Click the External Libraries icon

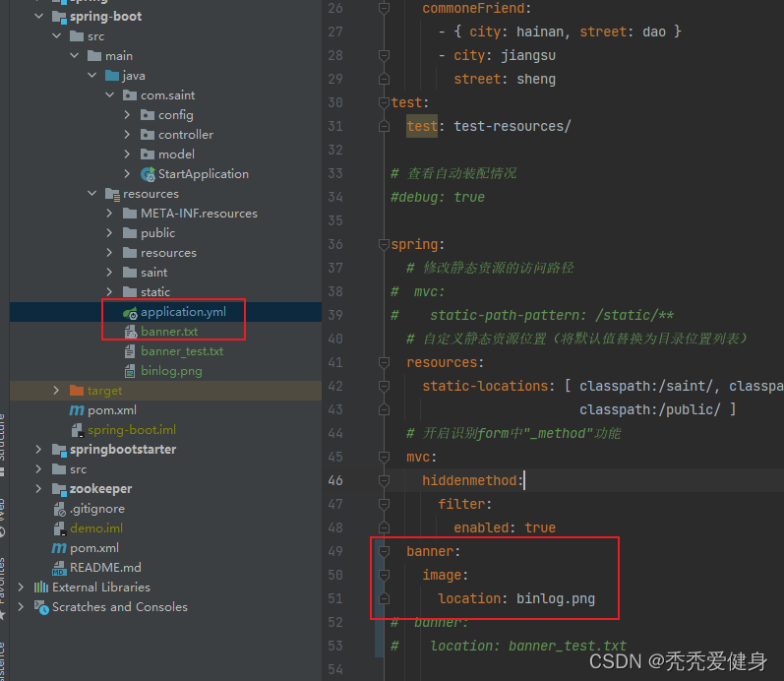point(41,588)
